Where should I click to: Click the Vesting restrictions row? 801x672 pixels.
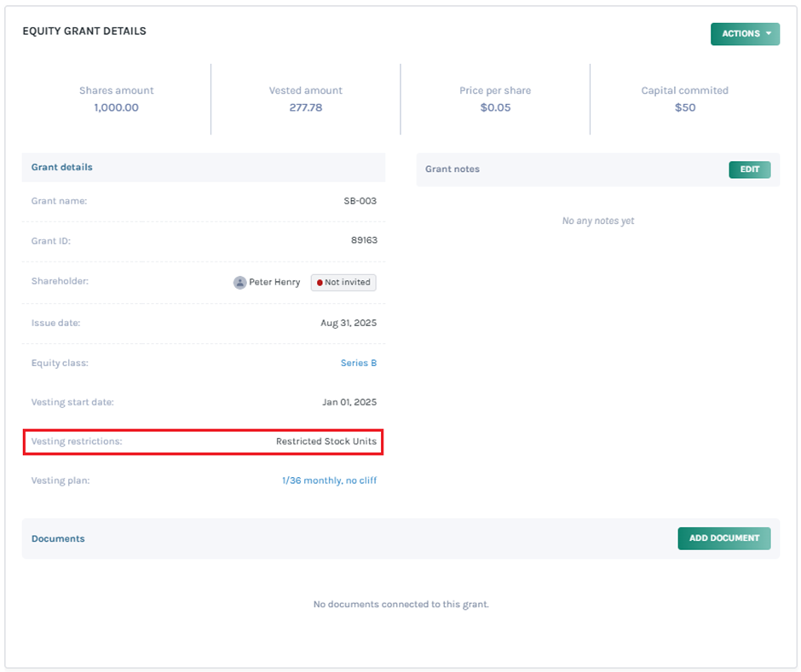coord(203,441)
